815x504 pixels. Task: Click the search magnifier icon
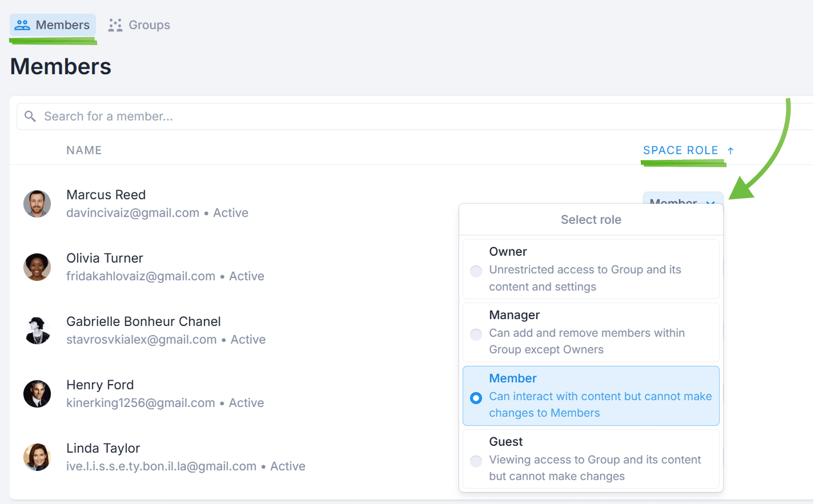30,116
